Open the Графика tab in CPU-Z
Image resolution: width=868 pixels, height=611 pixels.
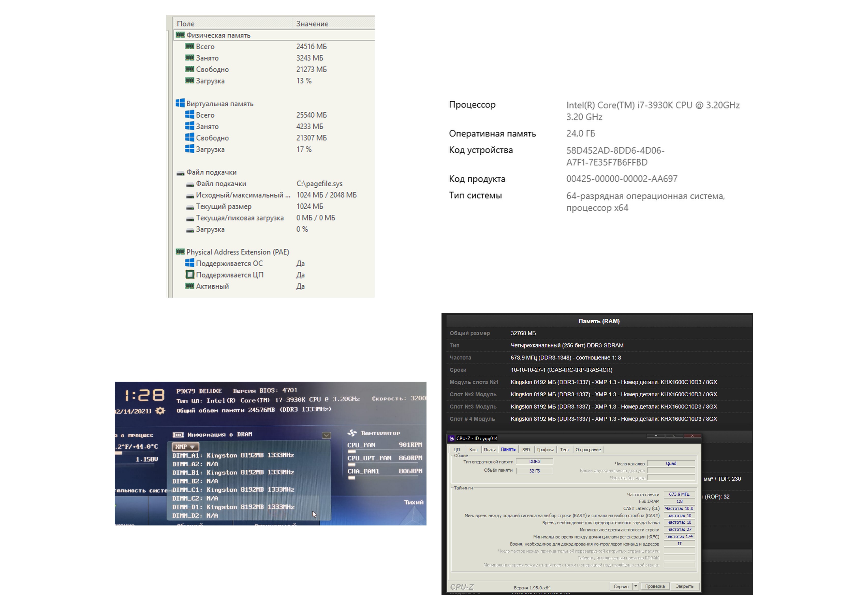point(545,449)
